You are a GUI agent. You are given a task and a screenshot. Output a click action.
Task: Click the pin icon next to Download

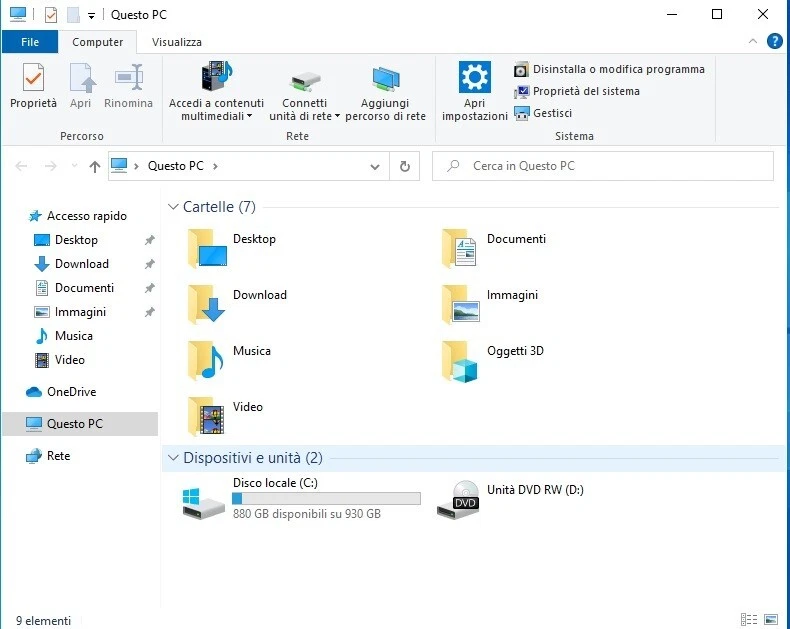coord(150,264)
